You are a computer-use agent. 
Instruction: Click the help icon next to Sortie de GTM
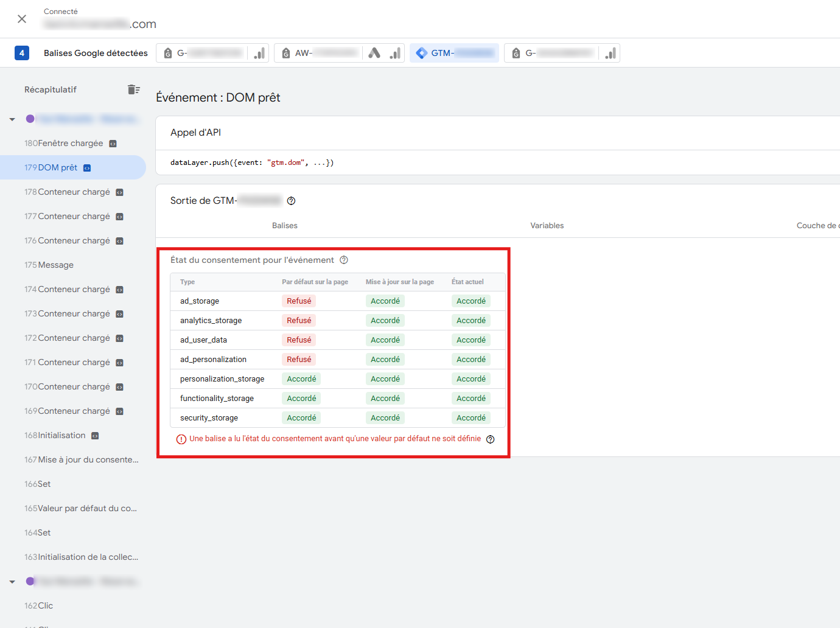pyautogui.click(x=291, y=201)
